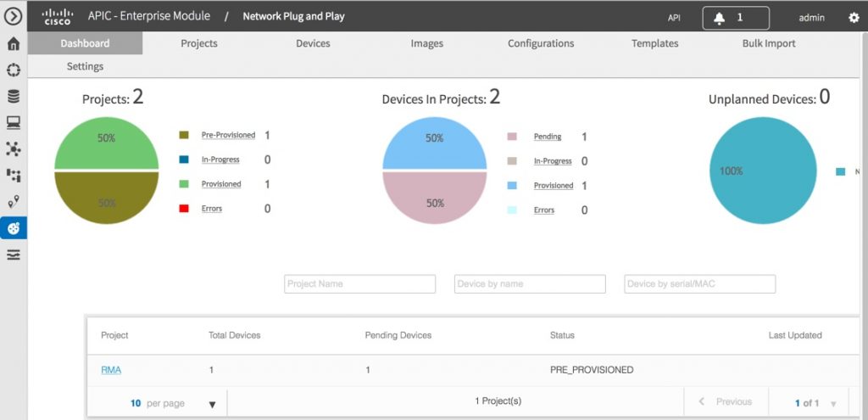Focus the Device by serial/MAC field
The width and height of the screenshot is (868, 420).
point(699,284)
